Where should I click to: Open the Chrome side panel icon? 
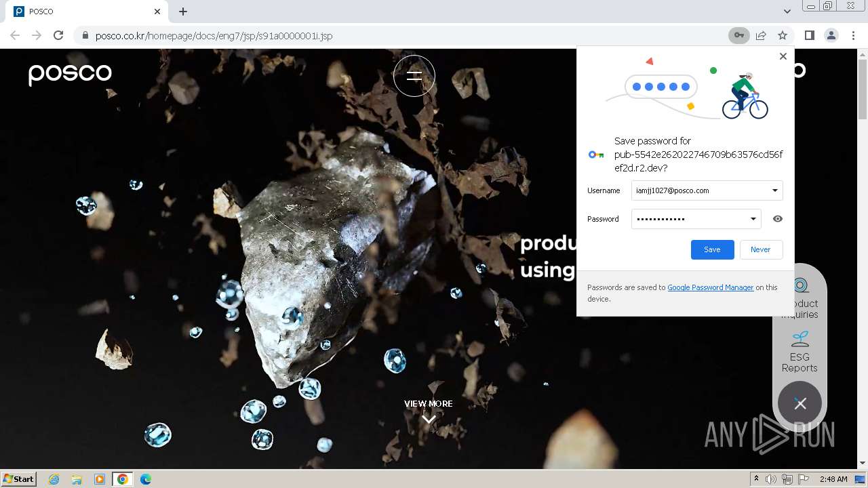click(809, 35)
